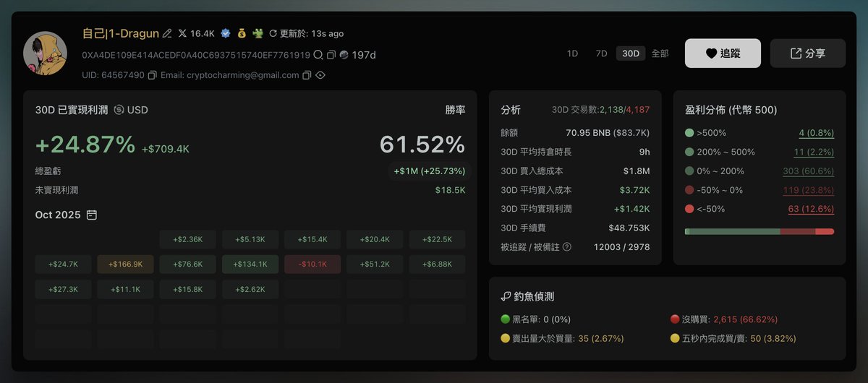
Task: Click the wallet address text 0XA4DE109E...
Action: tap(196, 55)
